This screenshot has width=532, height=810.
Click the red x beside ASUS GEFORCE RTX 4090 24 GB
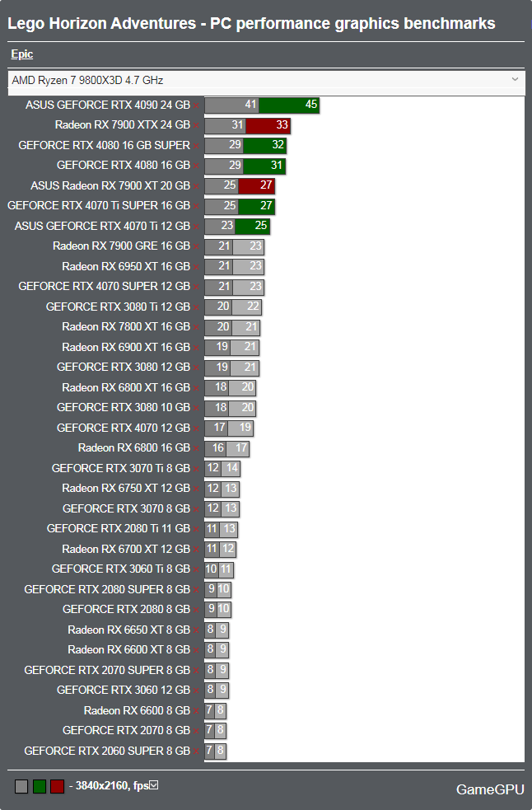(196, 106)
